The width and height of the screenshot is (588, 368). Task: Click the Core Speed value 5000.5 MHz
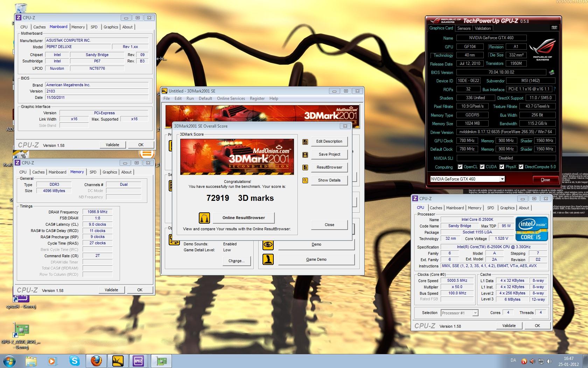click(457, 281)
